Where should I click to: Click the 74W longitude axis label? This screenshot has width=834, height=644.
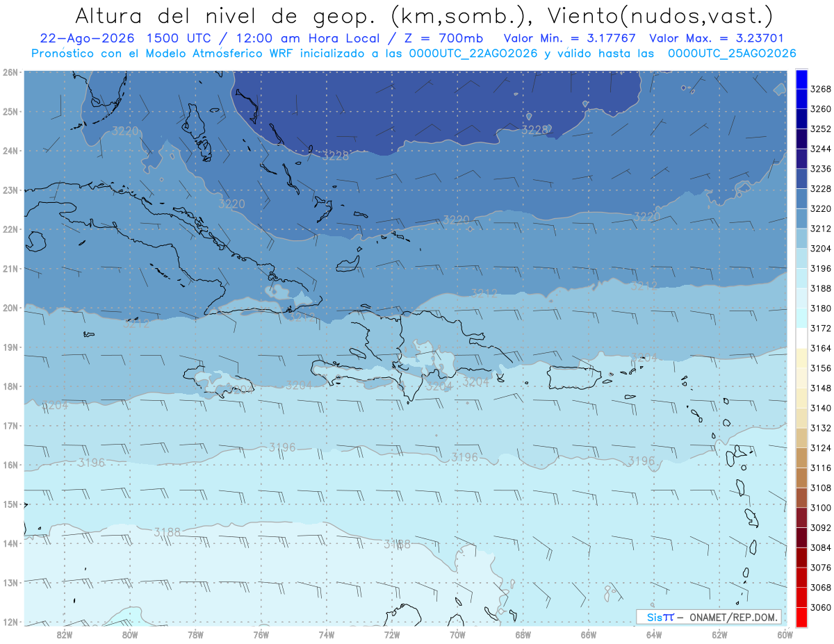[326, 634]
